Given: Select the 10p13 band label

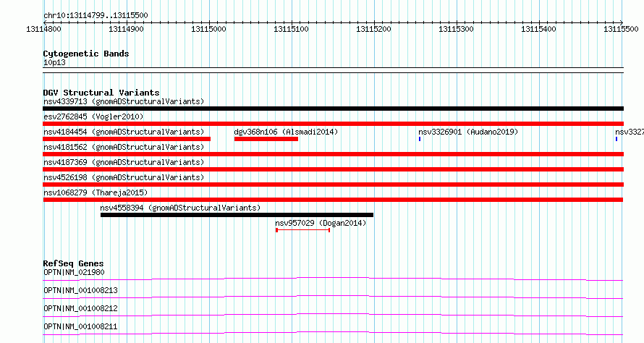Looking at the screenshot, I should [x=54, y=62].
